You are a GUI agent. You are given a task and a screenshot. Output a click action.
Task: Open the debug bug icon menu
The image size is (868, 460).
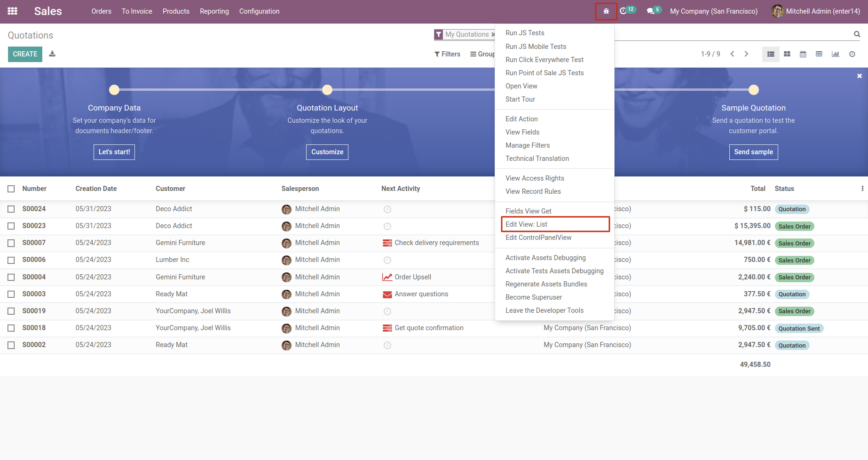[x=606, y=11]
